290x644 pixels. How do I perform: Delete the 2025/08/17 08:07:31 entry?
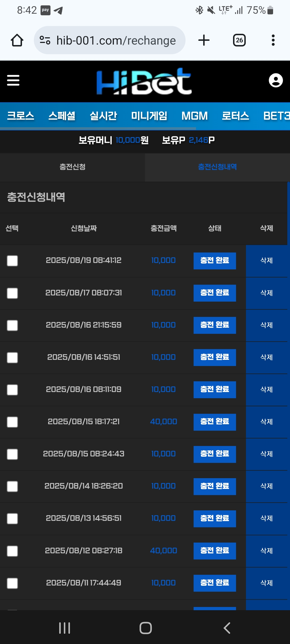click(x=266, y=293)
